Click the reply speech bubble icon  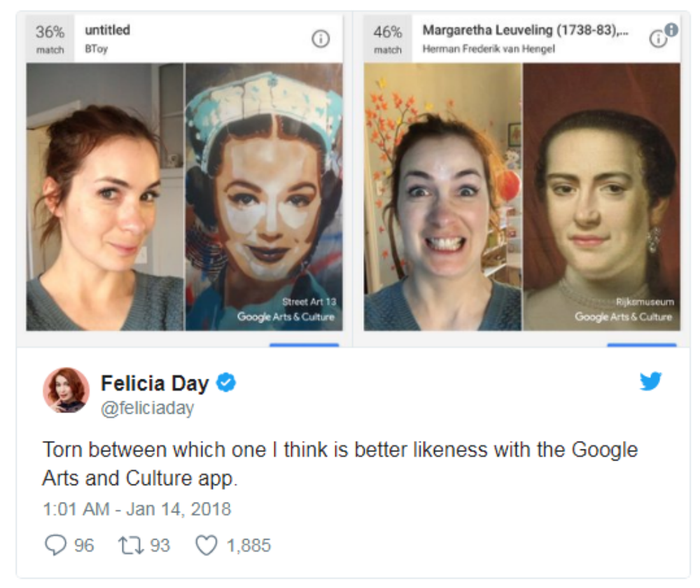(55, 545)
